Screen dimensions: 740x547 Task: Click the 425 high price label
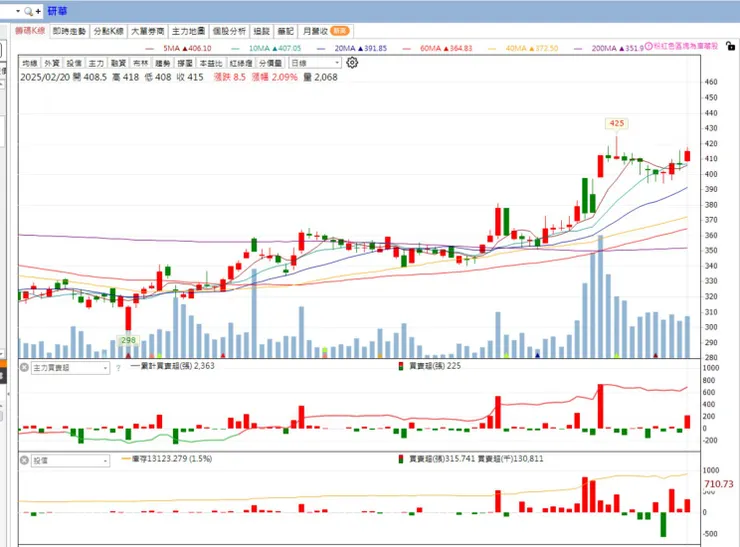617,123
